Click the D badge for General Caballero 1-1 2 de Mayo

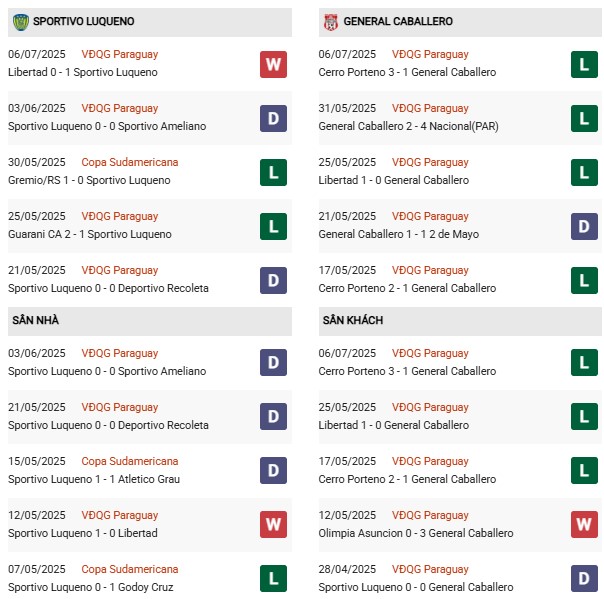point(584,226)
